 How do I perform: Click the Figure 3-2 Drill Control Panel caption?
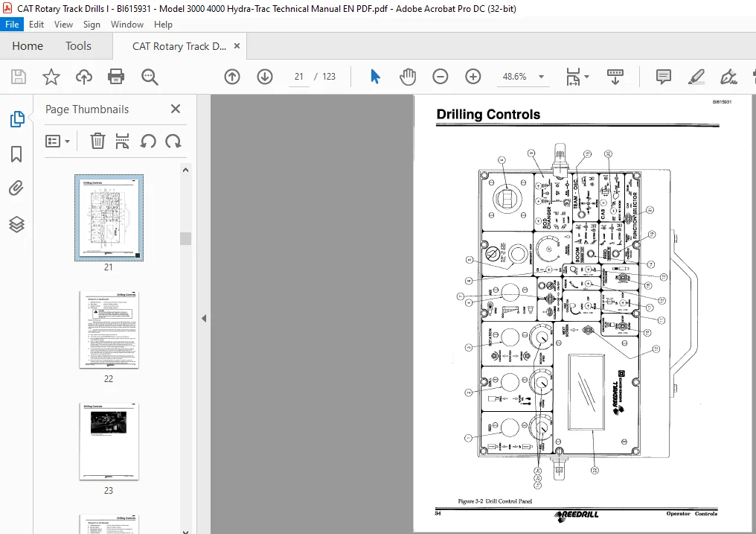point(495,501)
